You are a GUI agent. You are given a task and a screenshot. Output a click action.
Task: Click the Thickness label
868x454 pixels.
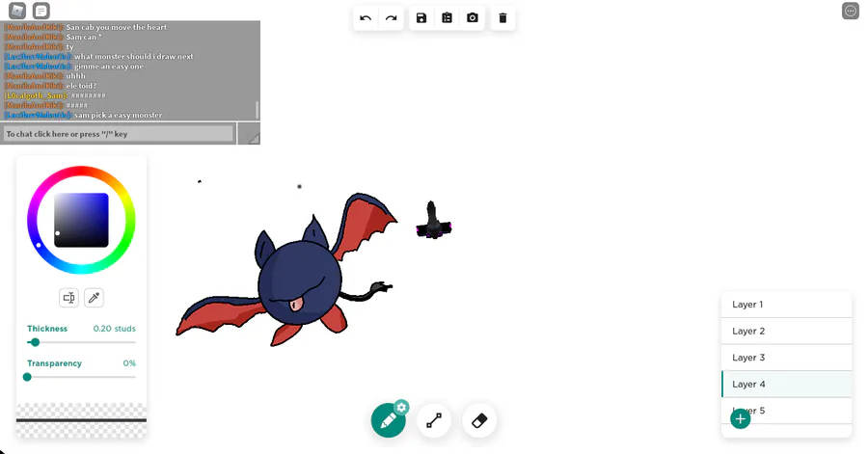click(47, 329)
